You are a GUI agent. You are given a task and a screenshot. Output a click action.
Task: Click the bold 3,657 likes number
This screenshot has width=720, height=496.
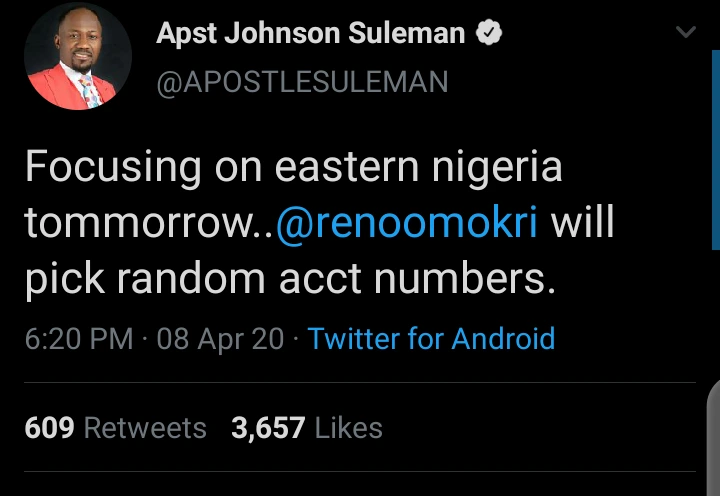[x=268, y=428]
